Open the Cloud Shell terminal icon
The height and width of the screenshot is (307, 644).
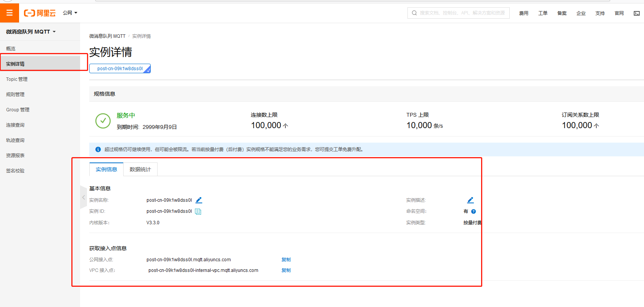(x=636, y=13)
